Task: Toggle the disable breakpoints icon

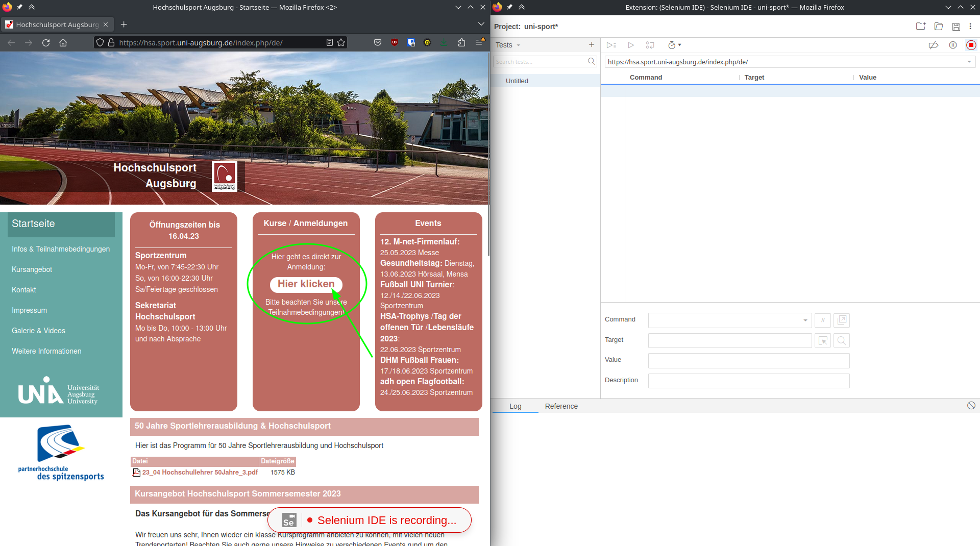Action: pos(934,45)
